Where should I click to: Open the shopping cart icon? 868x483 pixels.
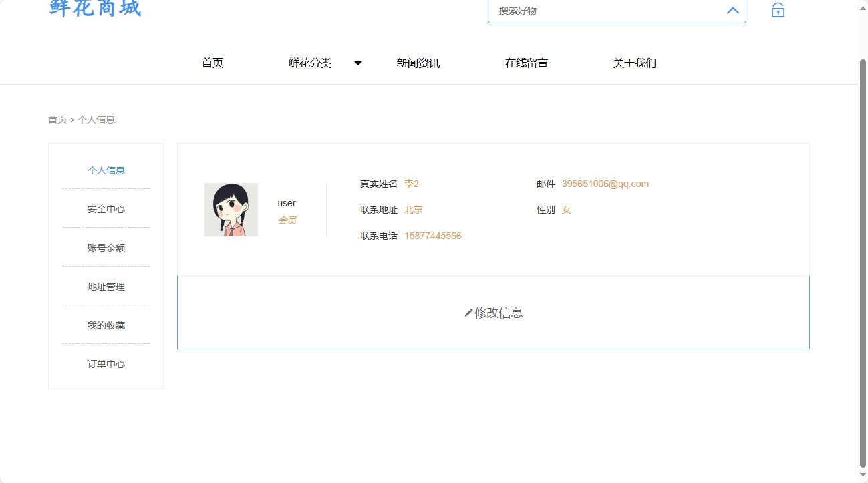pyautogui.click(x=777, y=11)
